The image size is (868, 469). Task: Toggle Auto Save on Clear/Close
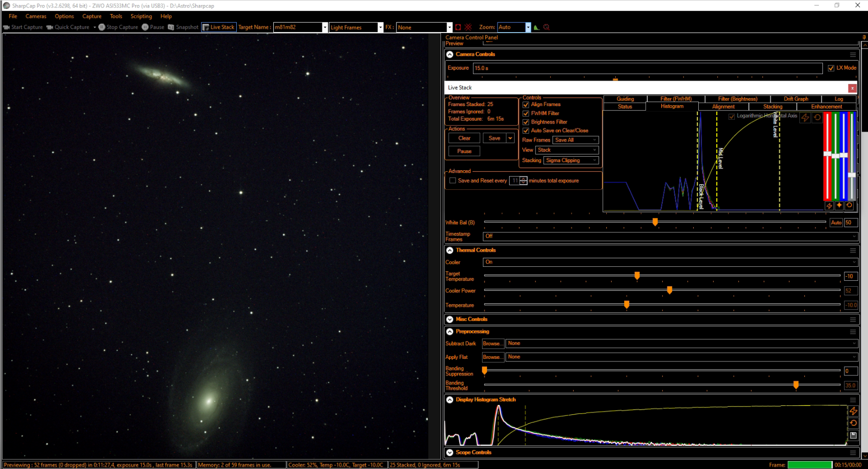[526, 131]
